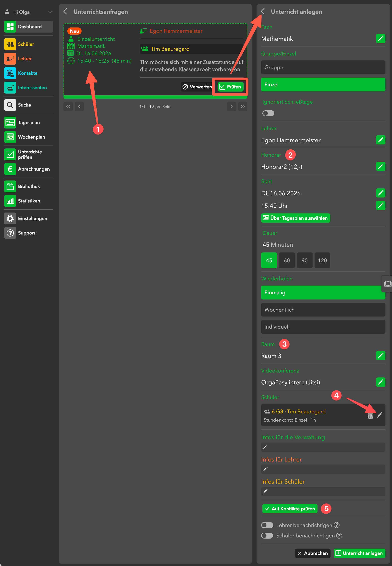392x566 pixels.
Task: Open Abrechnungen euro icon in sidebar
Action: 10,169
